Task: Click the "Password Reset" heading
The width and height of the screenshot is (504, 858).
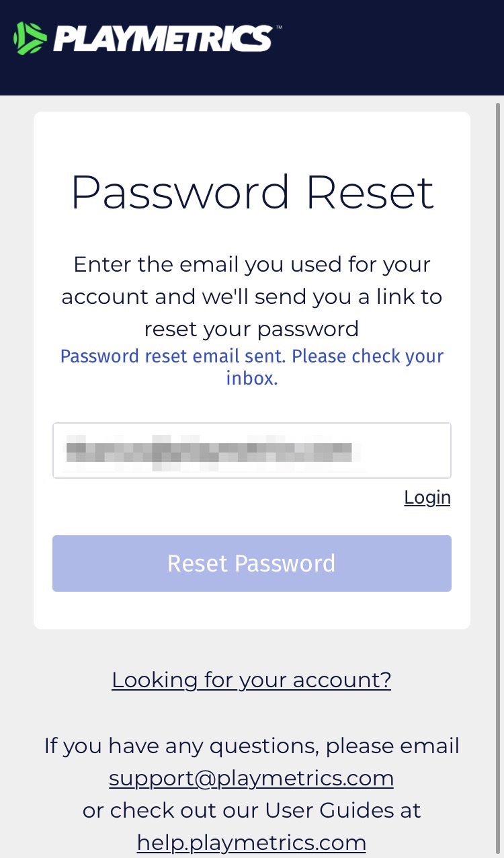Action: pyautogui.click(x=252, y=193)
